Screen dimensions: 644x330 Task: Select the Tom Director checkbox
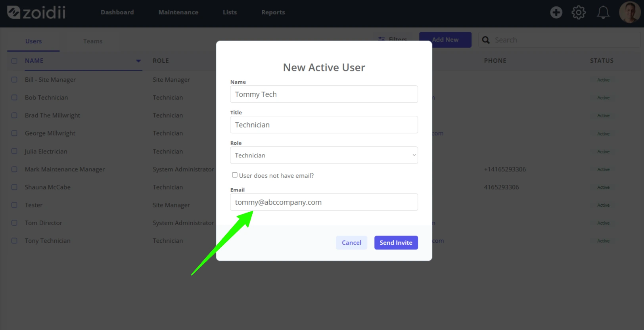click(14, 223)
